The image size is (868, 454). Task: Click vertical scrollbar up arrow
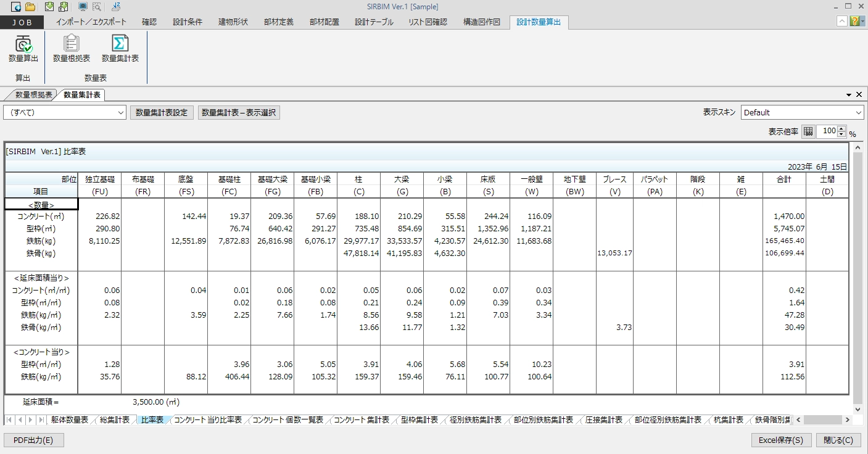pos(858,148)
